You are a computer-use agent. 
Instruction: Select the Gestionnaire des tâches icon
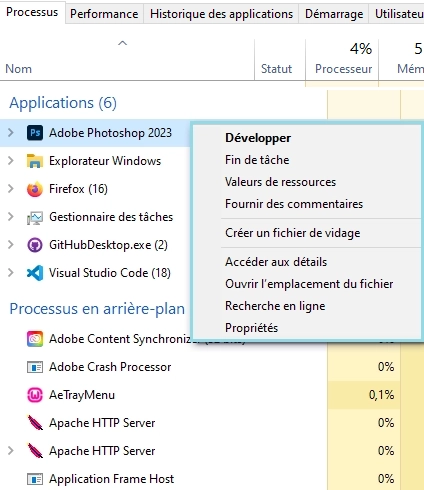35,217
